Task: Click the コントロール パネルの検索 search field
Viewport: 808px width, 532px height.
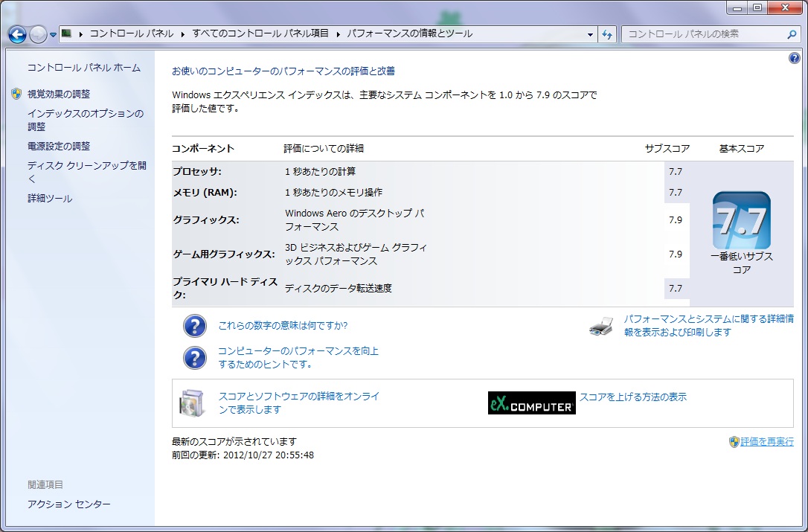Action: 703,34
